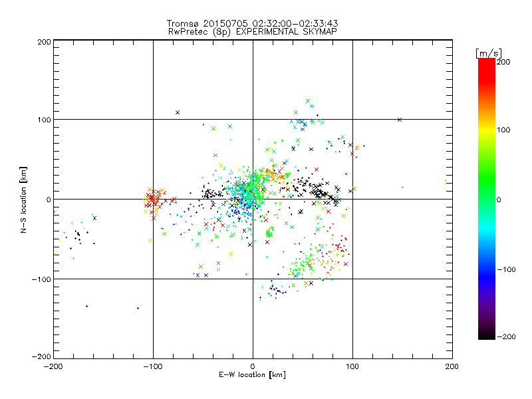Click the 'N-S location [km]' axis label
The height and width of the screenshot is (399, 532).
[23, 199]
